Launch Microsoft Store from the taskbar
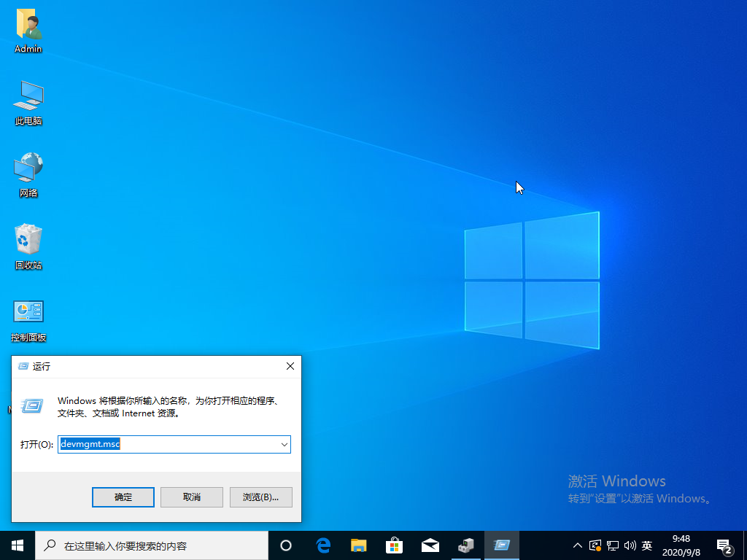Screen dimensions: 747x560 pos(394,545)
